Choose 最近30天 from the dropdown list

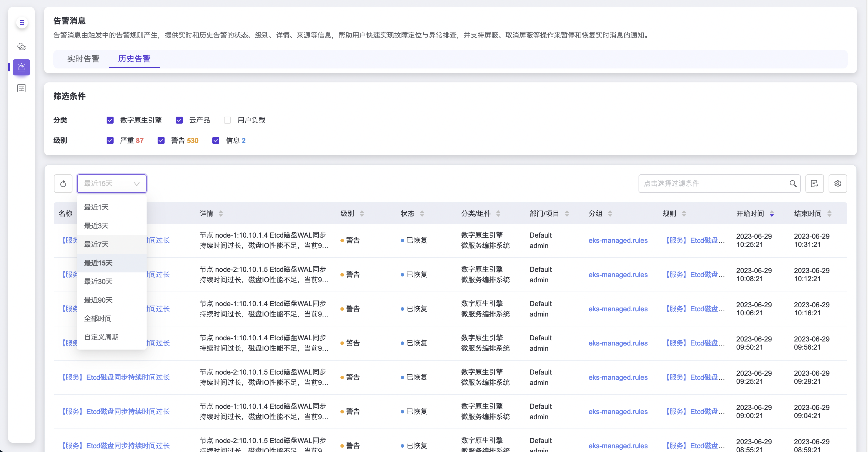pos(98,281)
